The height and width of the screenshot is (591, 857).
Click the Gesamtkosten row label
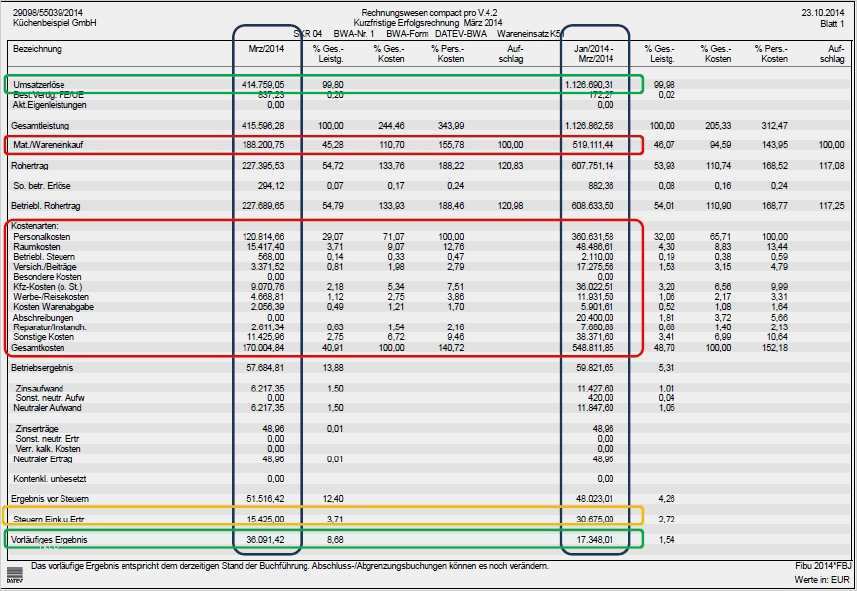click(x=42, y=349)
